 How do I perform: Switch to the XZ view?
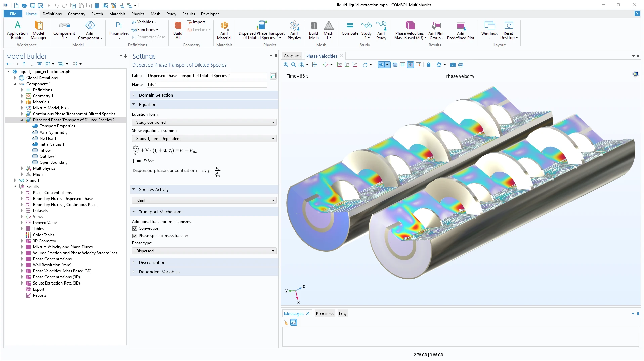[x=355, y=65]
